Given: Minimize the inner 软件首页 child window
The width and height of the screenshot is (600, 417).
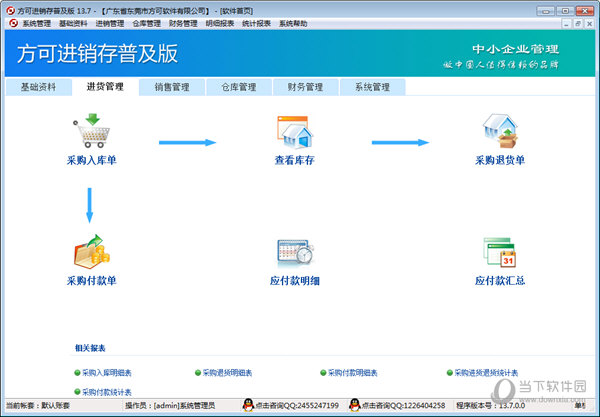Looking at the screenshot, I should coord(566,24).
